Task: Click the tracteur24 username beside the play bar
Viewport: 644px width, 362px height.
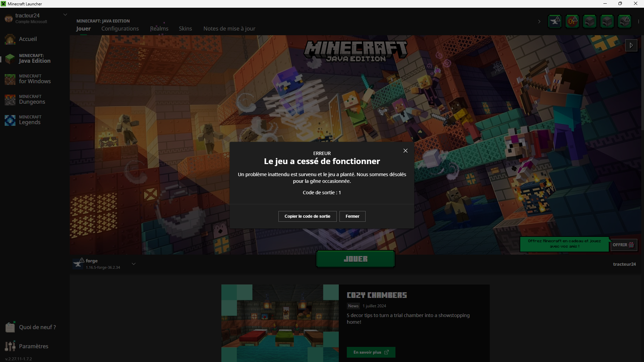Action: pos(625,264)
